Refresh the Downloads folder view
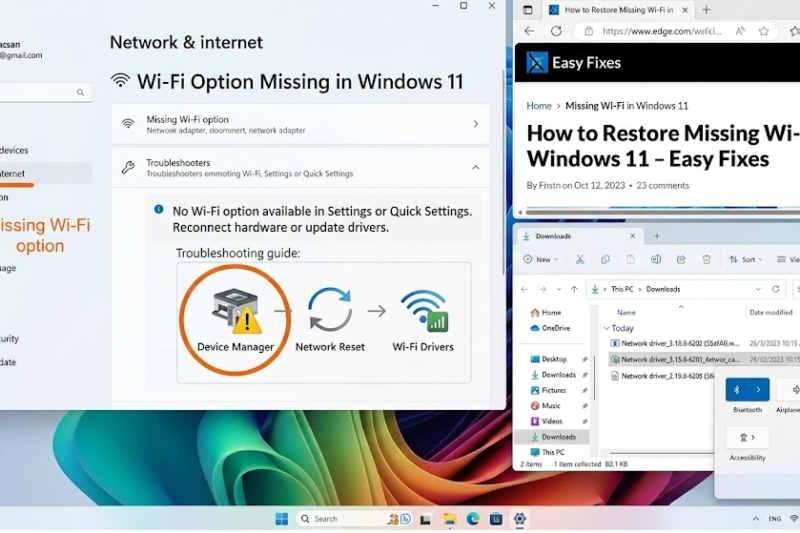 click(x=776, y=289)
